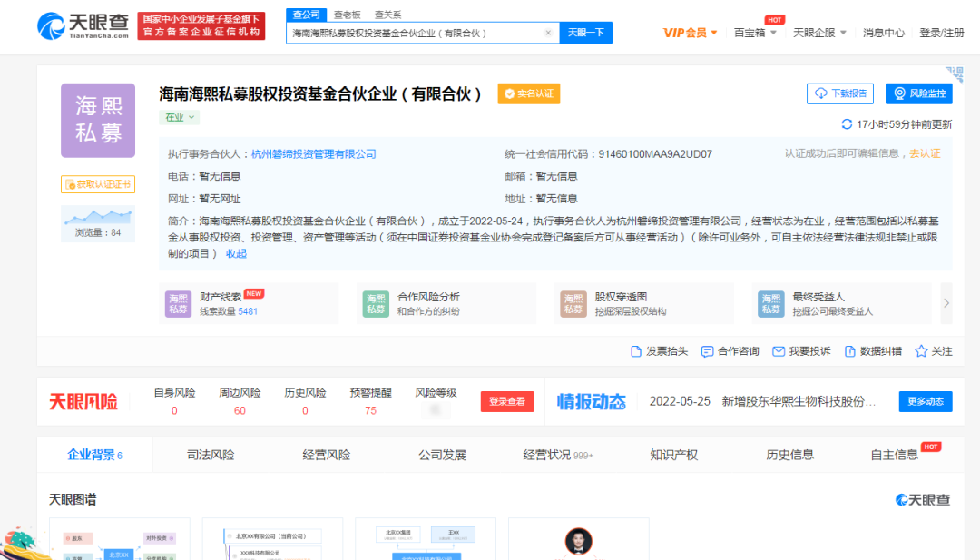Open 消息中心
The width and height of the screenshot is (980, 560).
point(884,33)
